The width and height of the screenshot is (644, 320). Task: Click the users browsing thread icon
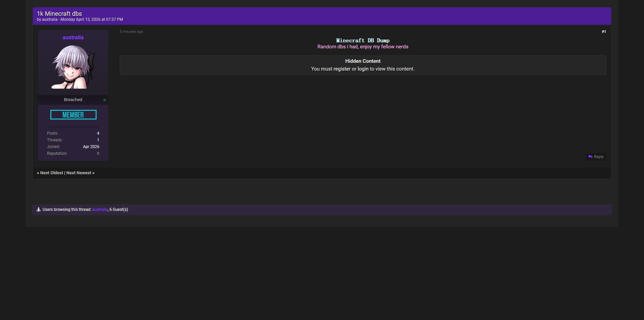pos(39,210)
